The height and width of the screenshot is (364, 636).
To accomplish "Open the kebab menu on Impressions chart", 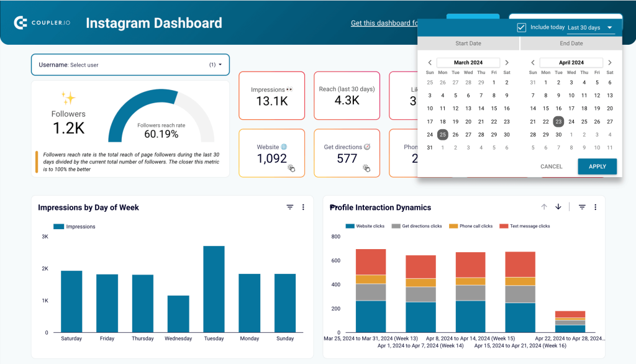I will [x=303, y=207].
